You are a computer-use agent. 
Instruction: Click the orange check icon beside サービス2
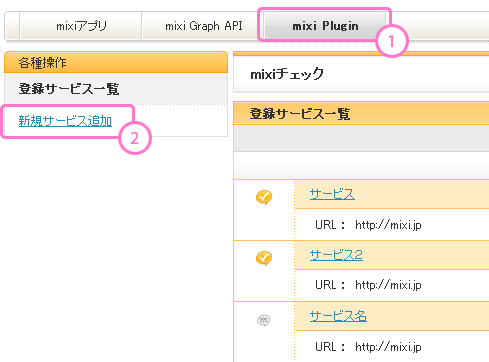[x=264, y=258]
